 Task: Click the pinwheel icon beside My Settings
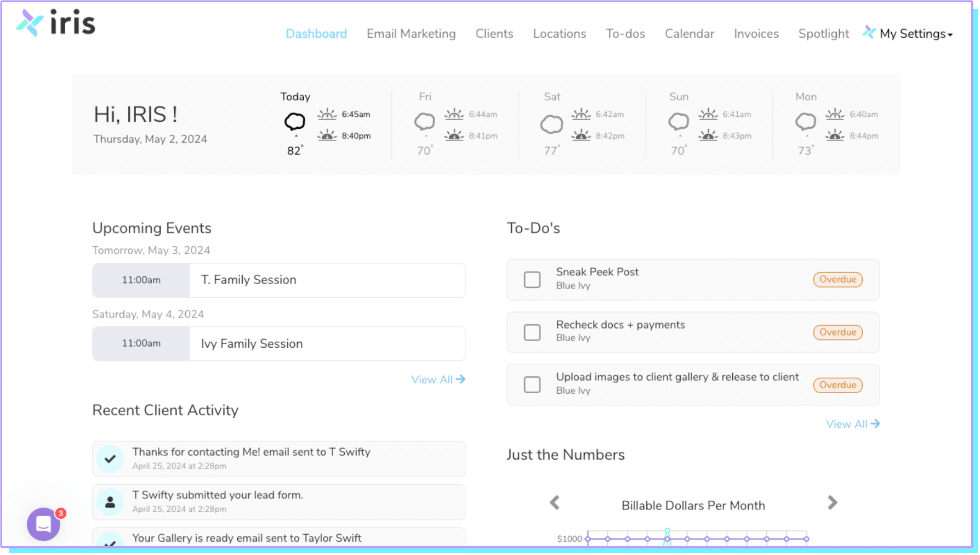tap(869, 32)
